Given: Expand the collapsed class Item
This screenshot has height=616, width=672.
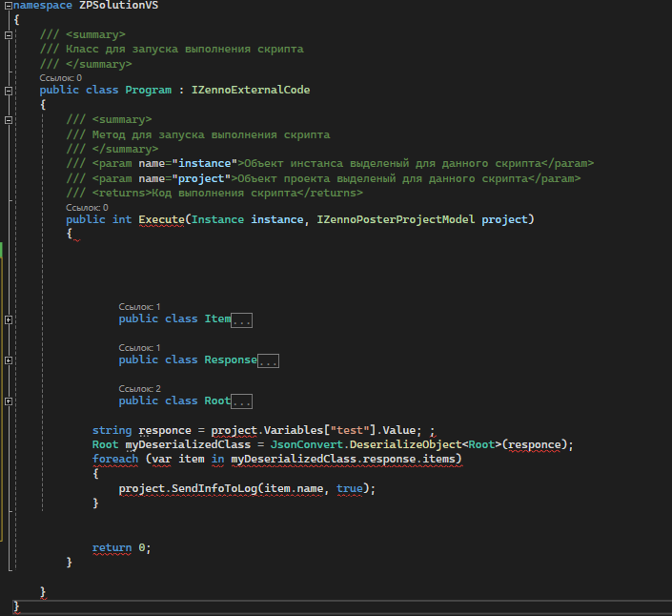Looking at the screenshot, I should (9, 319).
